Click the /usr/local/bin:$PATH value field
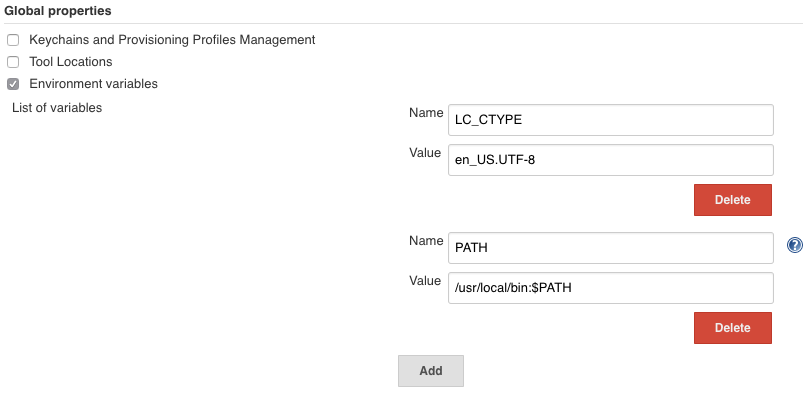Screen dimensions: 810x396 click(611, 288)
